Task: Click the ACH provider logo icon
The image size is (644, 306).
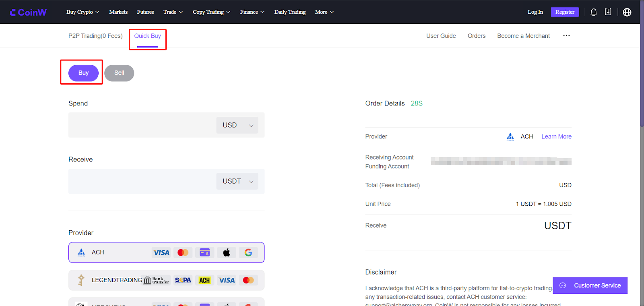Action: click(81, 252)
